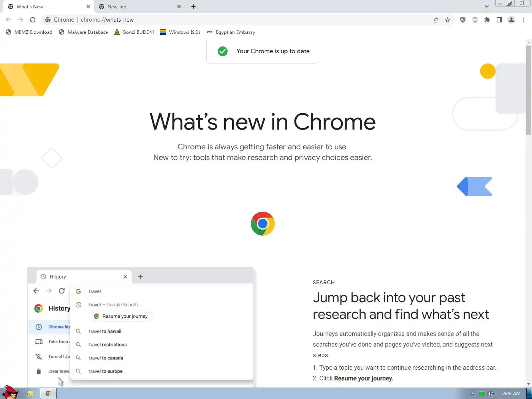Expand the tab search chevron
The image size is (532, 399).
[487, 6]
